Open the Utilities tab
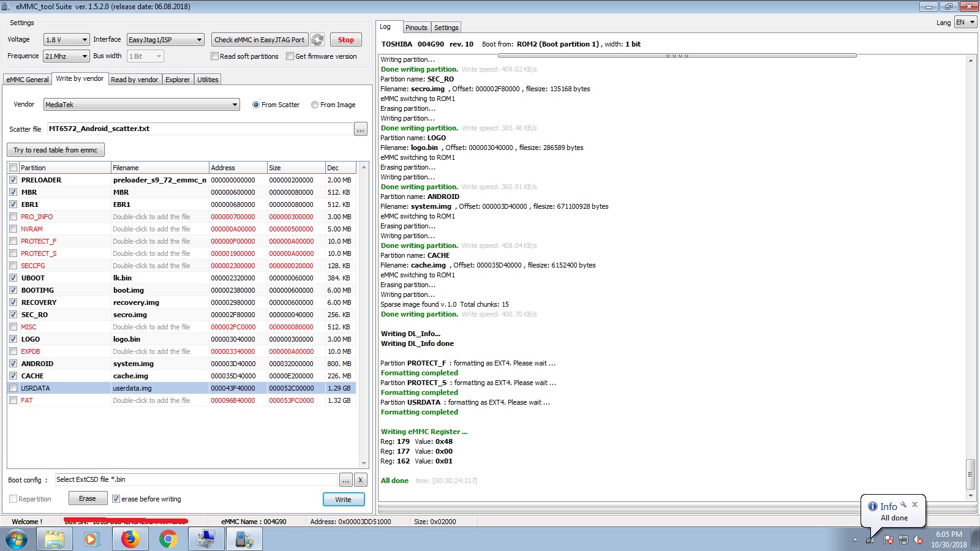The image size is (980, 551). coord(208,80)
